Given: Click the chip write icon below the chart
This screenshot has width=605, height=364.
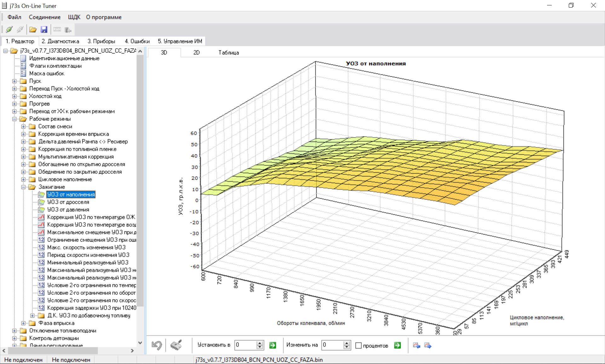Looking at the screenshot, I should click(176, 345).
